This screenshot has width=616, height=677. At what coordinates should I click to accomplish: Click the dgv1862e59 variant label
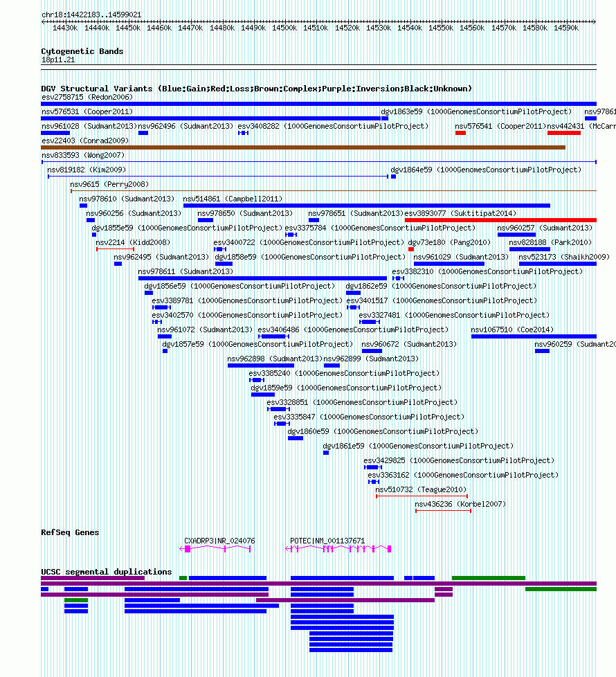tap(441, 287)
